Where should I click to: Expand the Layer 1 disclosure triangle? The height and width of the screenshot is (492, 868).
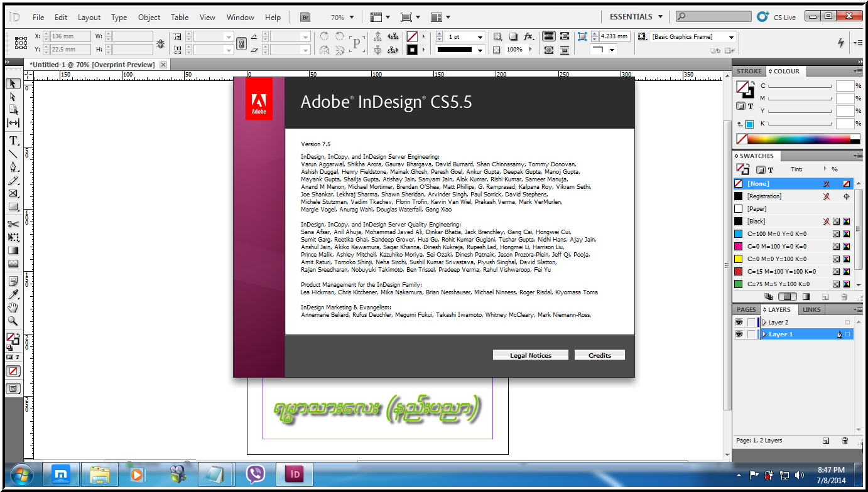pyautogui.click(x=764, y=334)
